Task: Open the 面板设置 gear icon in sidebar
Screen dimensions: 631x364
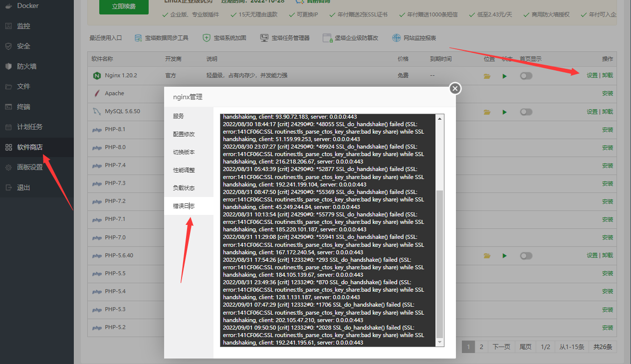Action: pyautogui.click(x=8, y=168)
